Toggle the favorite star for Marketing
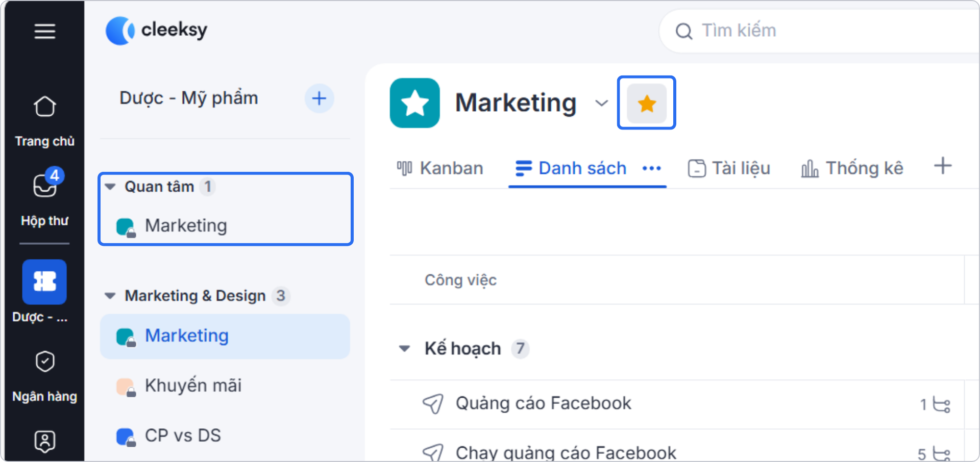 click(x=647, y=104)
